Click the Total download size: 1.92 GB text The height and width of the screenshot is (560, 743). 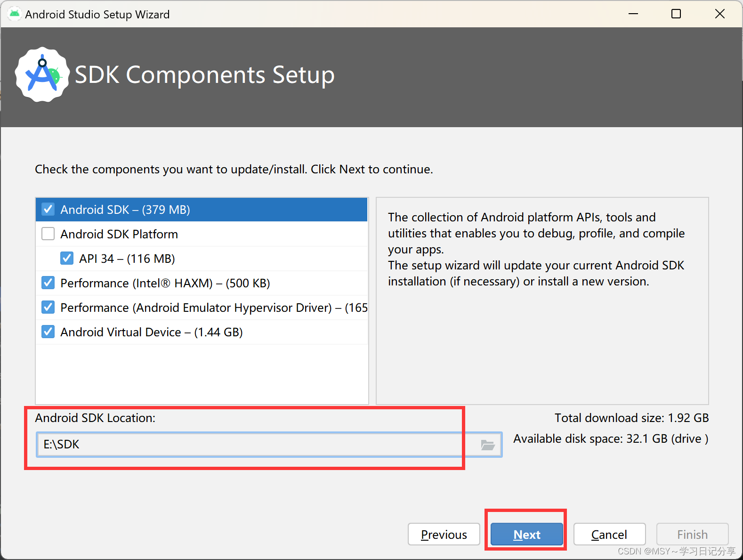tap(631, 418)
